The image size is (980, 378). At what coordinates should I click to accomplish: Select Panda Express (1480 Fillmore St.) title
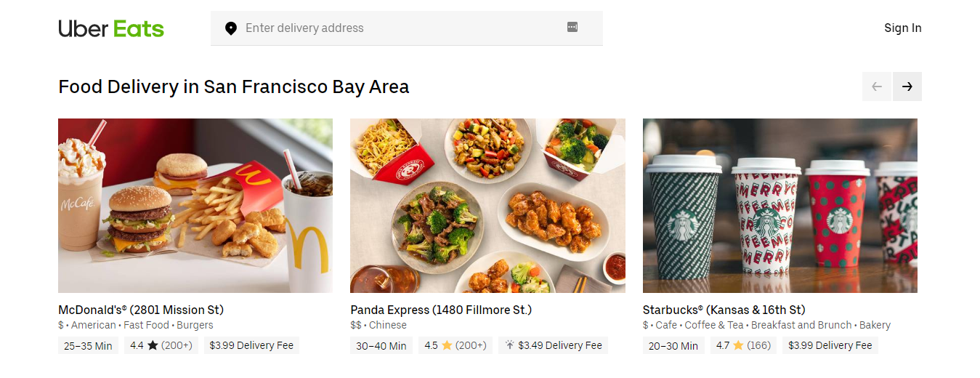click(x=441, y=310)
